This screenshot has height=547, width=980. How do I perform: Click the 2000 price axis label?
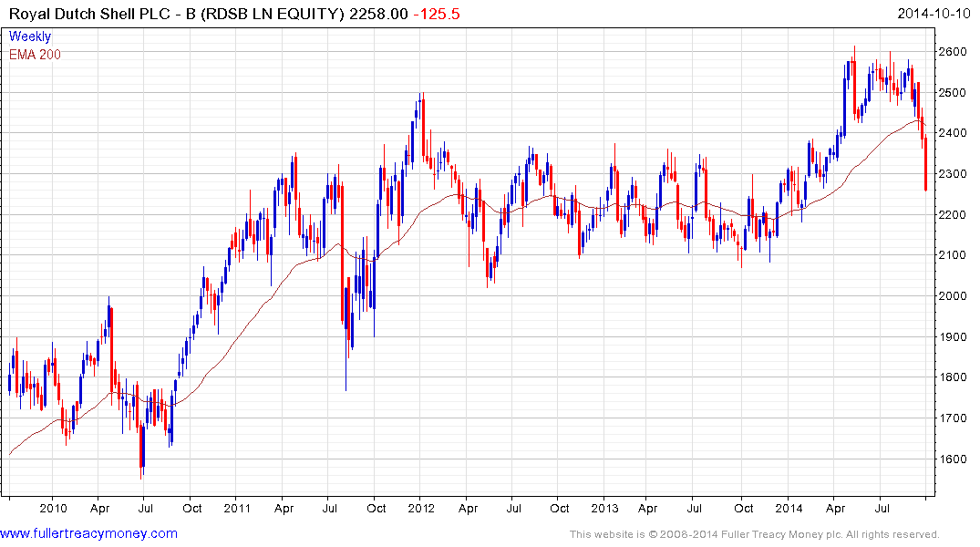pos(953,295)
